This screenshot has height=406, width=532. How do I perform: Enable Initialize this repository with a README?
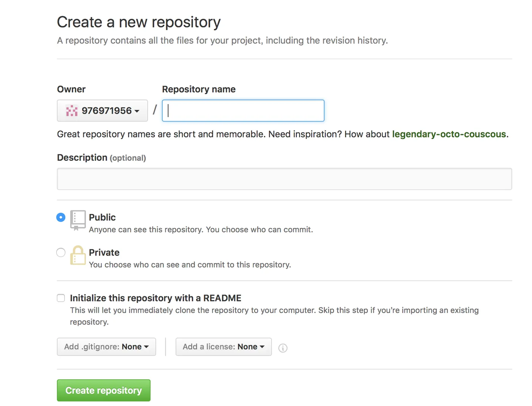[61, 298]
